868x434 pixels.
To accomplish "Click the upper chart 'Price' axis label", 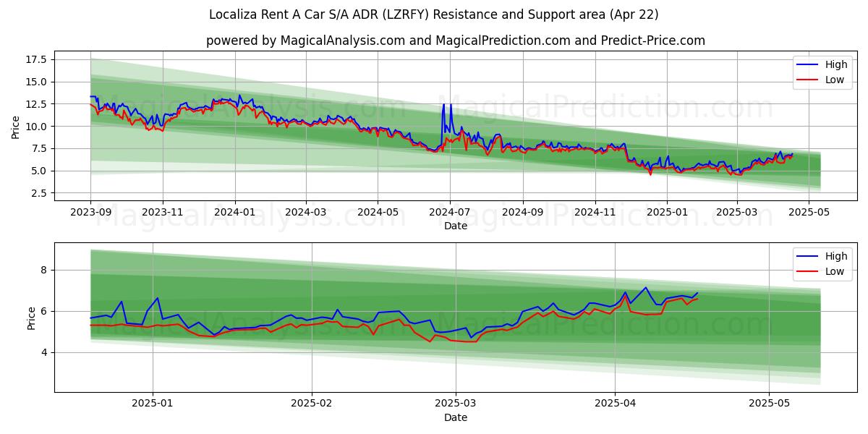I will (x=16, y=127).
